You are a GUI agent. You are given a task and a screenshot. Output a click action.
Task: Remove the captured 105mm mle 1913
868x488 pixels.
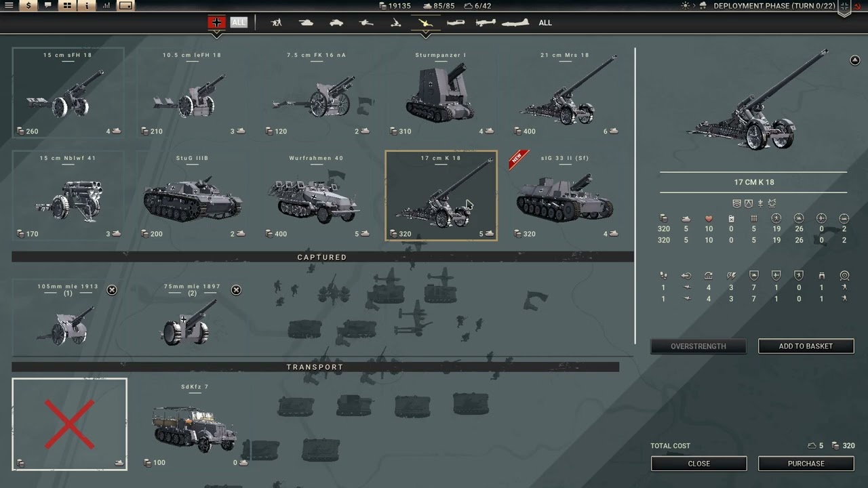(112, 290)
